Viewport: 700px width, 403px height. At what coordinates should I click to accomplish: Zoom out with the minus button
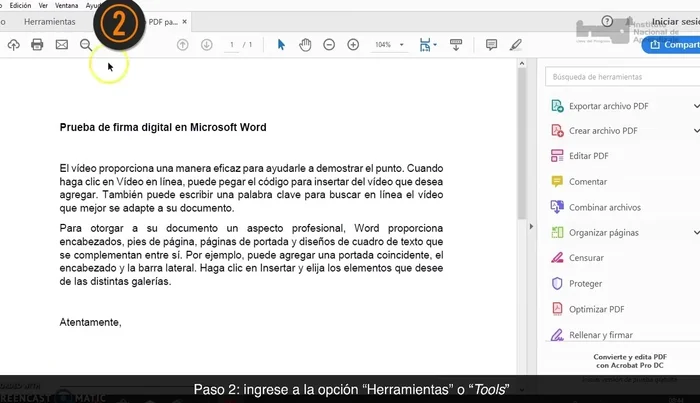tap(329, 45)
